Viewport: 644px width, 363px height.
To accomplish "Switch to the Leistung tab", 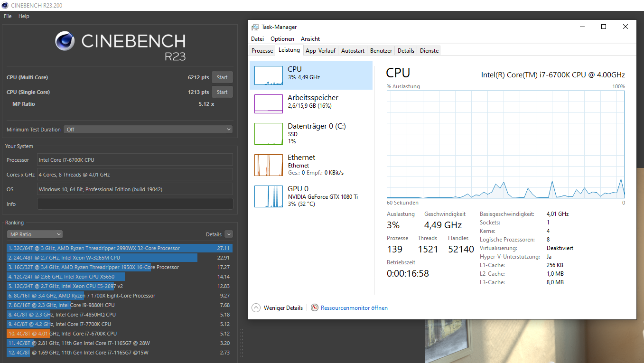I will 289,50.
